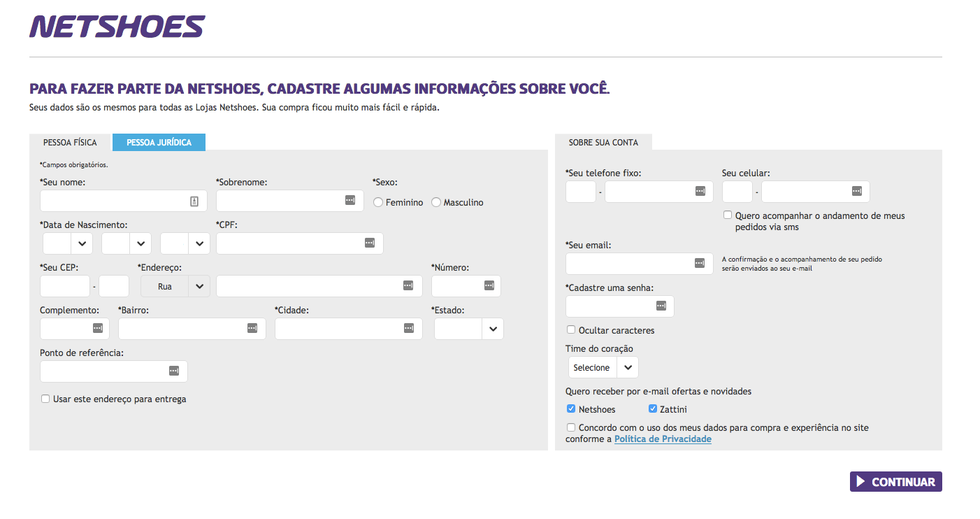Focus the telefone fixo area code box
Viewport: 980px width, 519px height.
click(x=581, y=192)
